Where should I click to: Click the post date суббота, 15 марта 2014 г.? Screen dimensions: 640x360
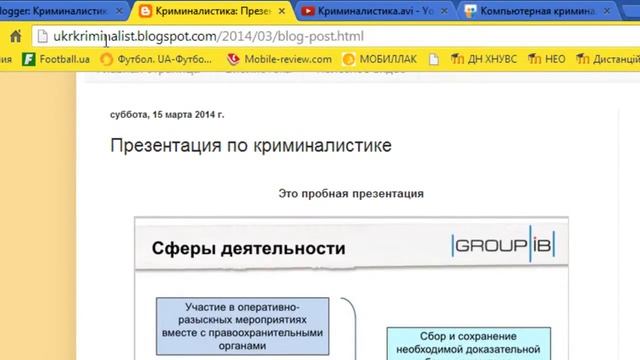(x=167, y=115)
